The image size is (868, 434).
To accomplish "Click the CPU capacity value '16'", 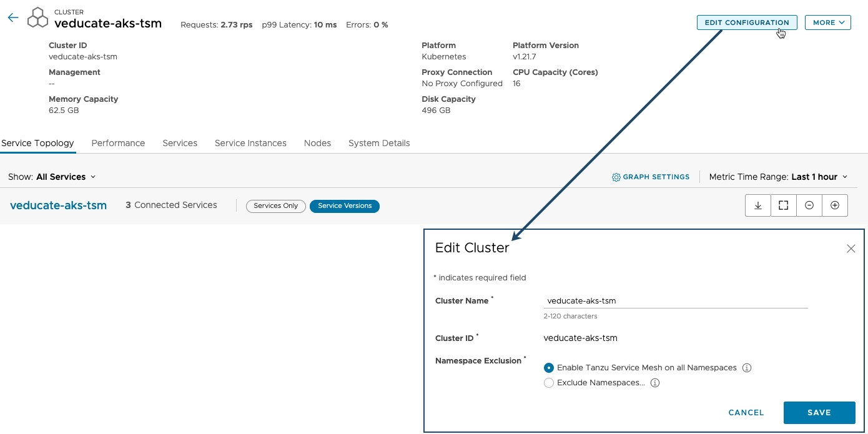I will click(516, 84).
